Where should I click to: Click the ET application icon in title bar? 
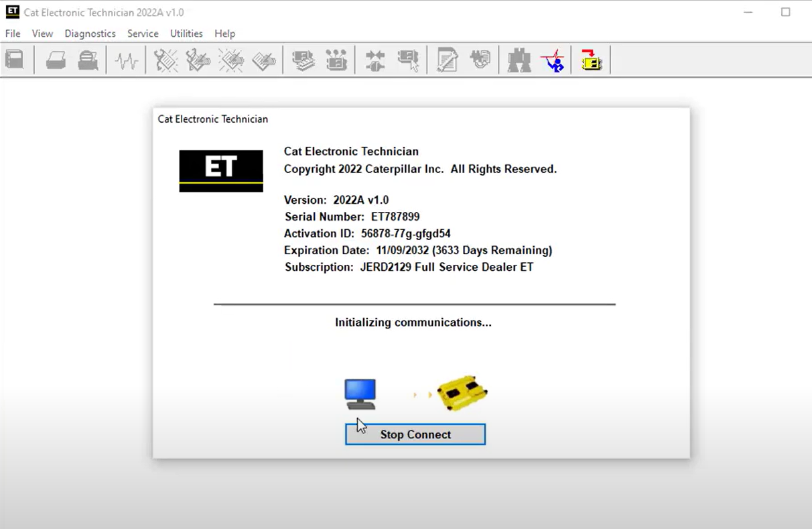pos(12,12)
